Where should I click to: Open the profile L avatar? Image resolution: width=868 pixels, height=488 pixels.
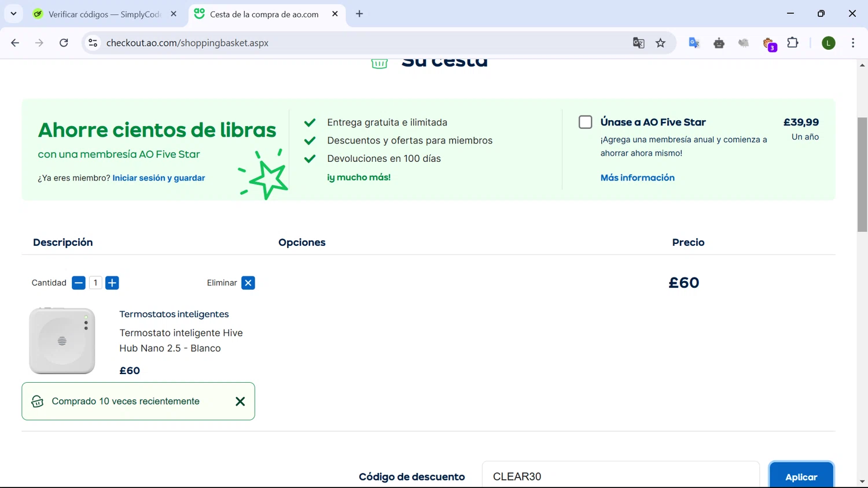click(x=829, y=43)
